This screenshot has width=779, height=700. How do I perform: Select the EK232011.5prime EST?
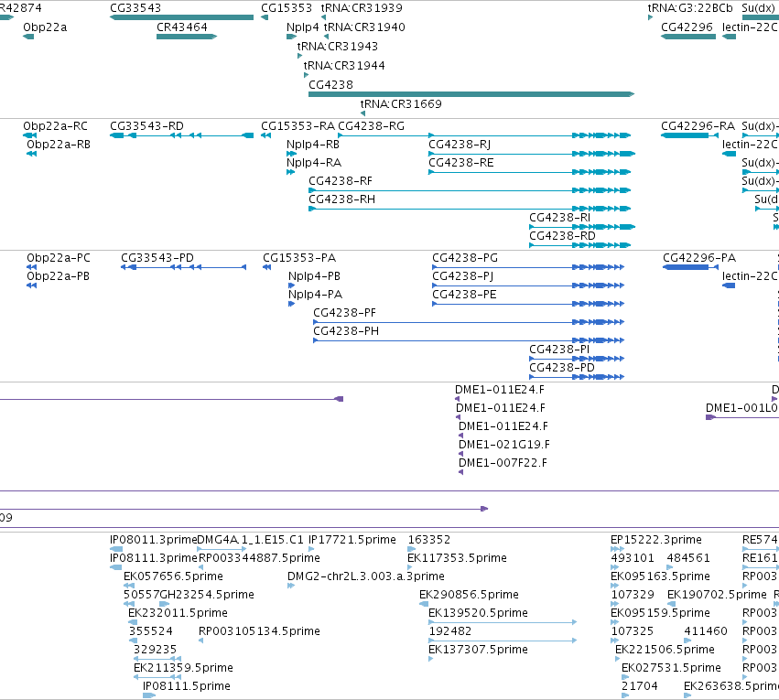(x=132, y=622)
